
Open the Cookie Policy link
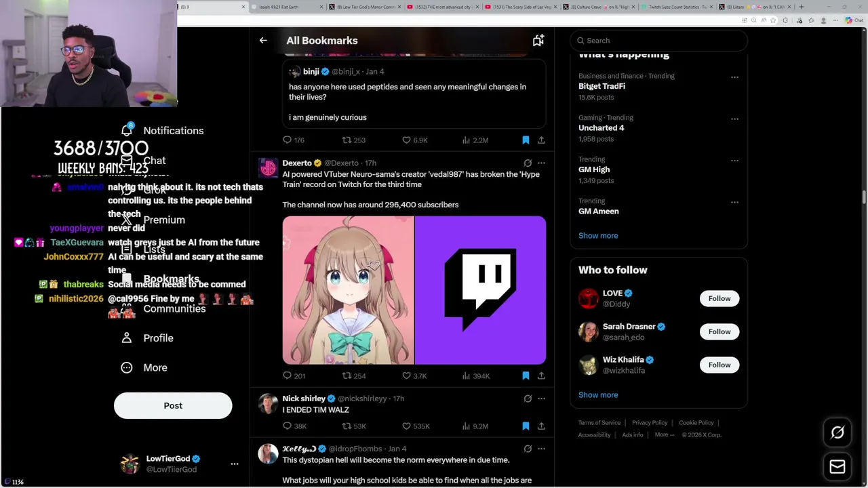pyautogui.click(x=696, y=423)
